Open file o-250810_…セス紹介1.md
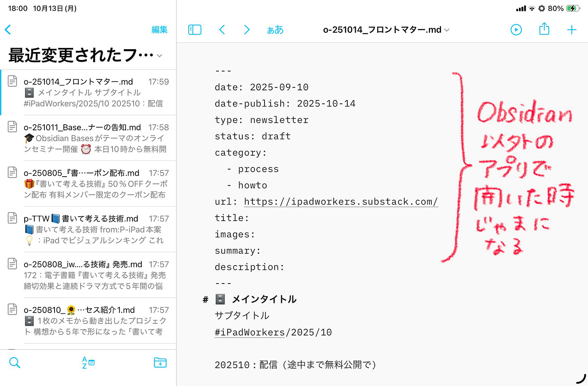 (x=88, y=320)
